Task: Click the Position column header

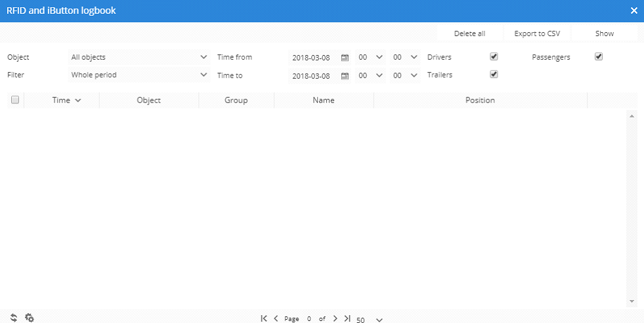Action: 480,100
